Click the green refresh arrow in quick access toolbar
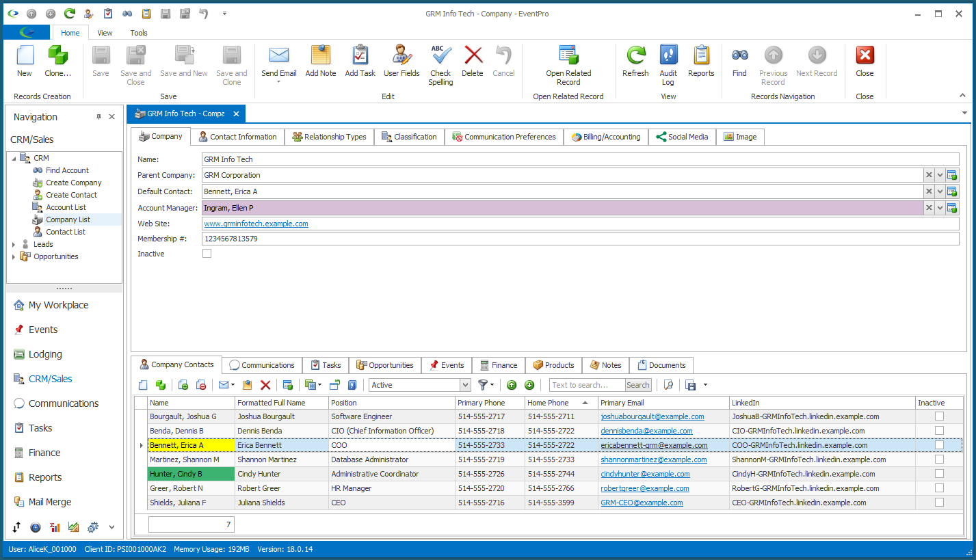Image resolution: width=976 pixels, height=560 pixels. pyautogui.click(x=70, y=14)
